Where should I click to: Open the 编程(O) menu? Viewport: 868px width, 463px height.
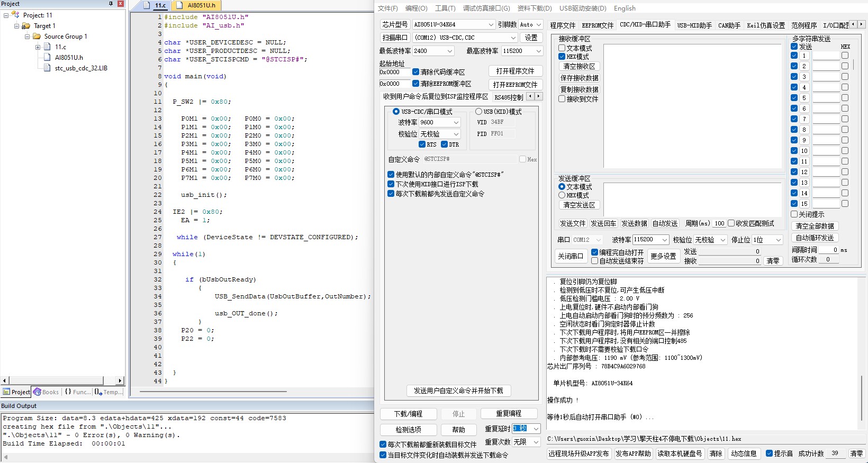[416, 8]
